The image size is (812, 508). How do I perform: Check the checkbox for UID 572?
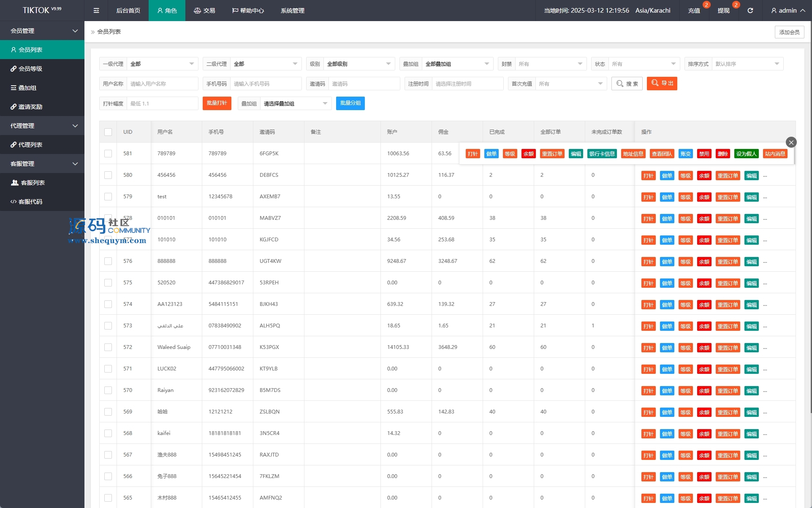pyautogui.click(x=108, y=347)
